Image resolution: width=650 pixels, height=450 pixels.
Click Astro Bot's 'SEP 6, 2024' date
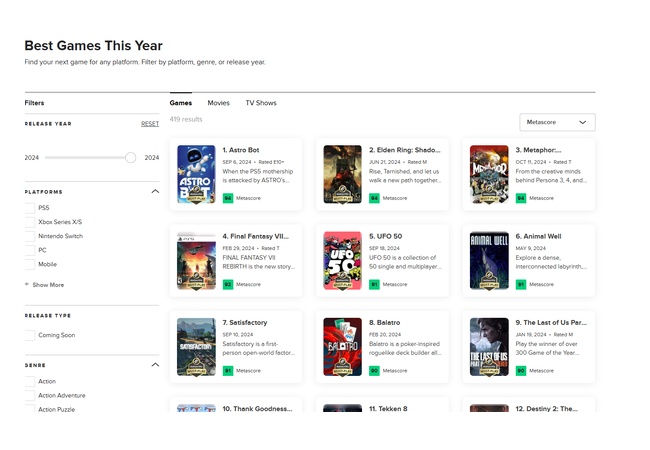pyautogui.click(x=237, y=162)
